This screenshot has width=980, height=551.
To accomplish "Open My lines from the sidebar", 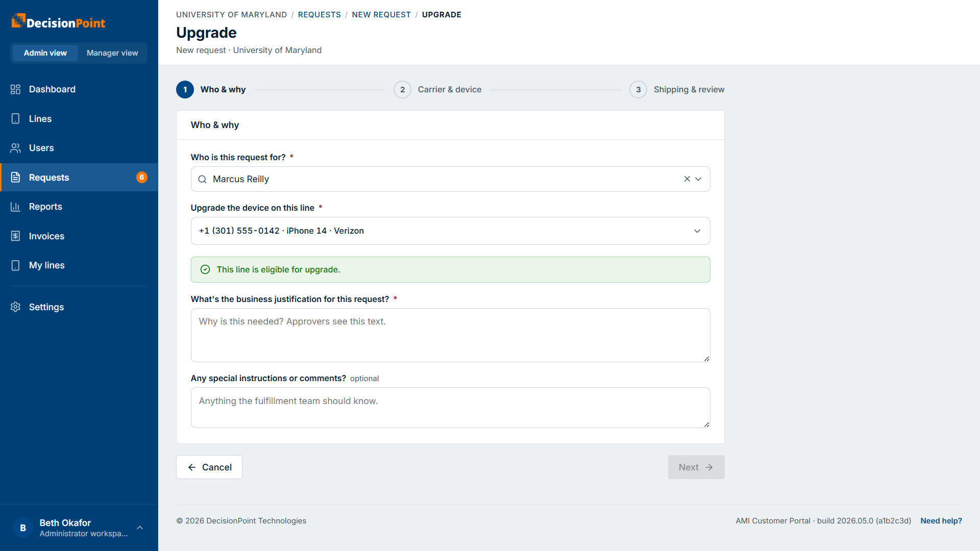I will (x=79, y=265).
